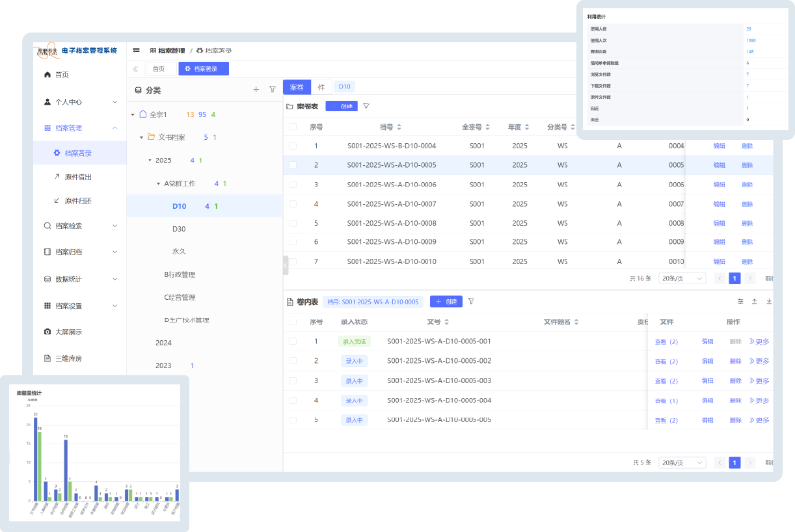Click the filter funnel beside 案卷表 创建 button
The width and height of the screenshot is (795, 532).
point(366,106)
